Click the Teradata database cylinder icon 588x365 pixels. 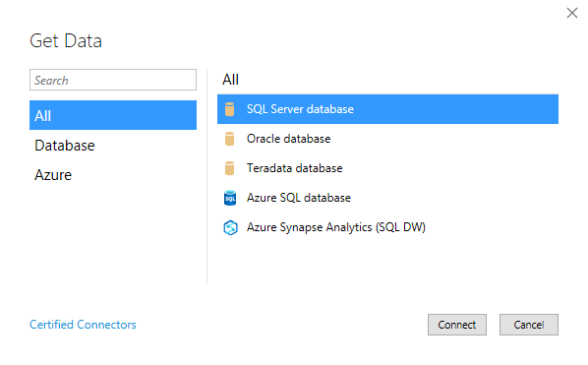[229, 168]
